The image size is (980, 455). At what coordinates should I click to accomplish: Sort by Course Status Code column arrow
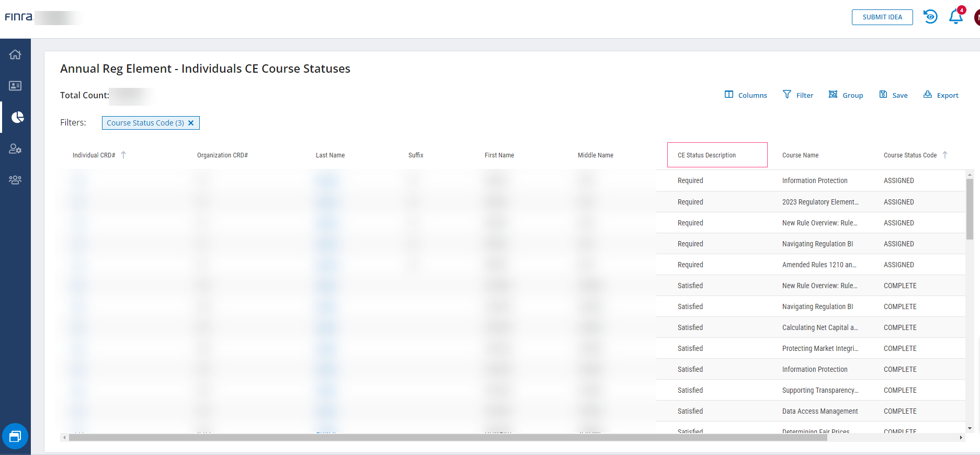pyautogui.click(x=945, y=155)
